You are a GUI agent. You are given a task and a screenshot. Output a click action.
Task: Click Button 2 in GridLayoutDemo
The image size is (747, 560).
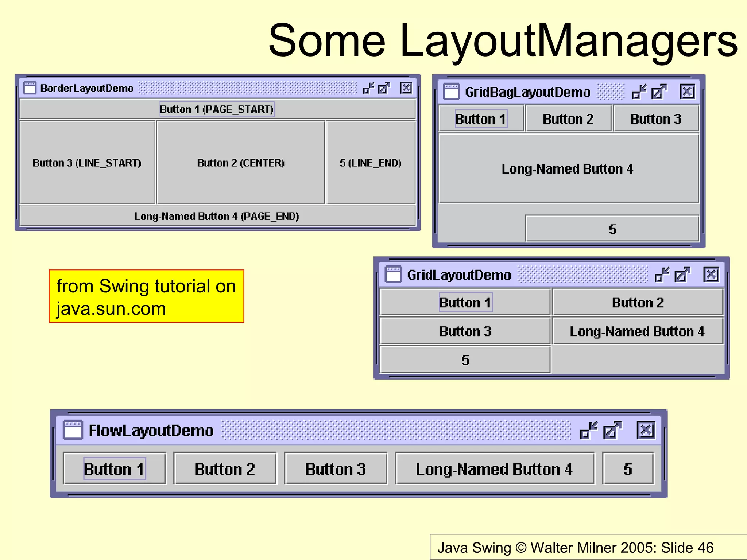[638, 302]
